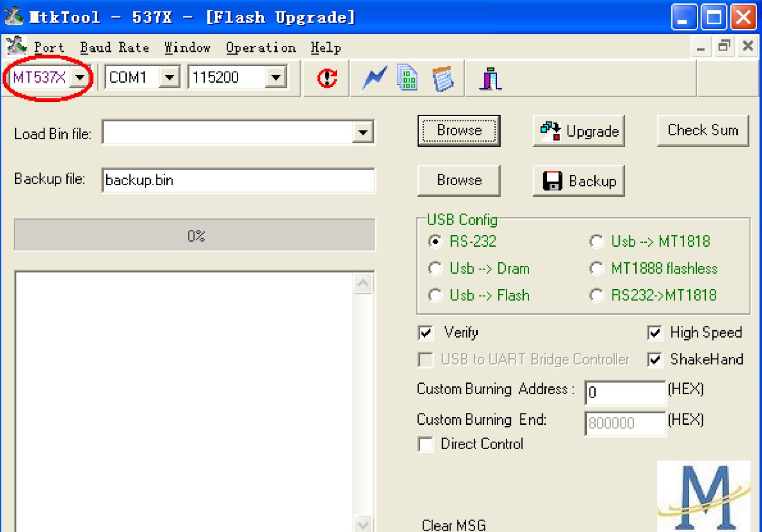Click the MtkTool icon in the menu bar

pyautogui.click(x=17, y=47)
